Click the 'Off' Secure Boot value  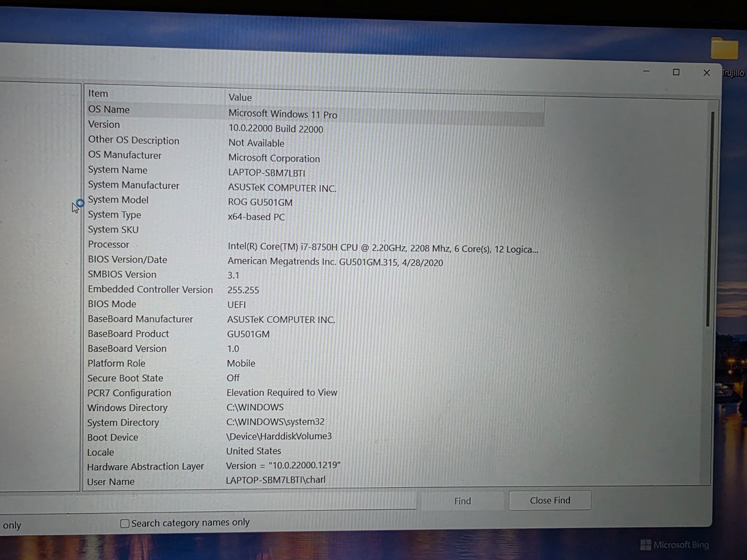233,378
